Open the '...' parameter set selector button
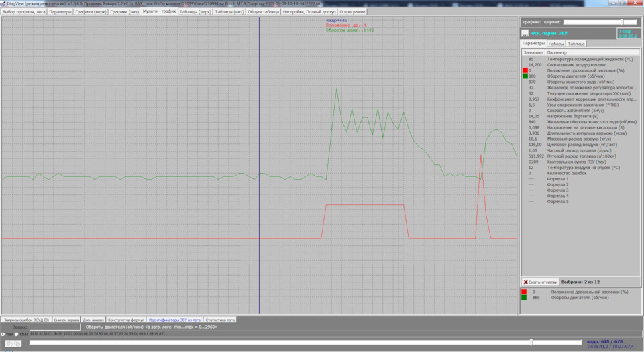Screen dimensions: 644x352 point(525,34)
